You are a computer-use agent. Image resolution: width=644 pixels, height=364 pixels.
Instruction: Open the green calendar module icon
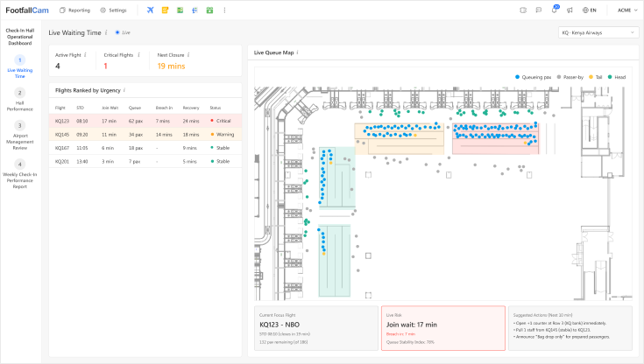point(209,10)
